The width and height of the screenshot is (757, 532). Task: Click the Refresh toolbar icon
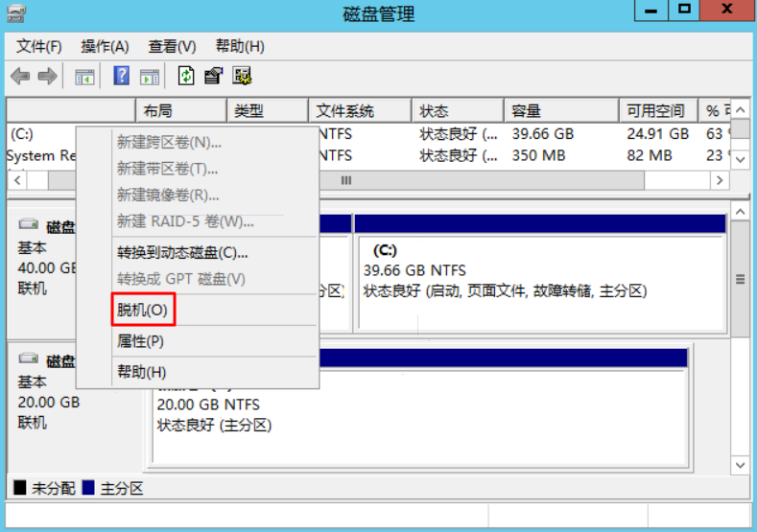point(186,76)
